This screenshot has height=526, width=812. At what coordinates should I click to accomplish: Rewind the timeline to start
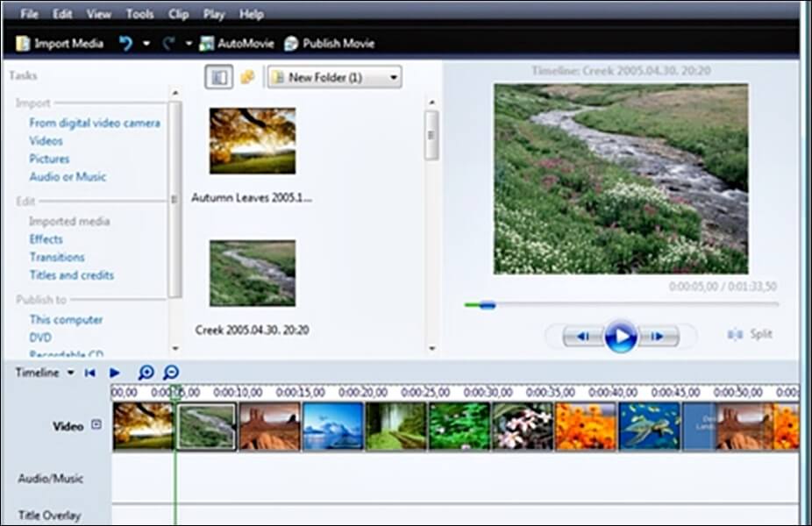tap(89, 373)
